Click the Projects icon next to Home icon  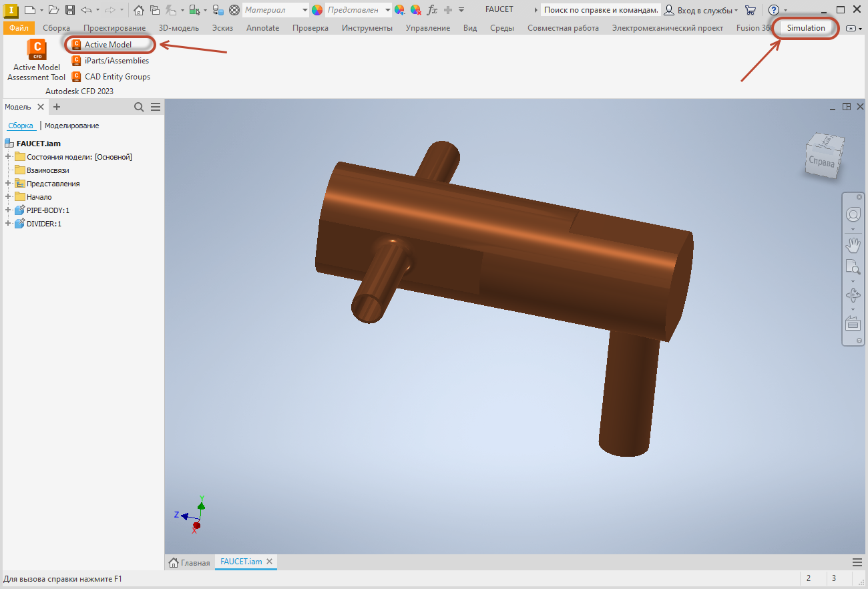[155, 10]
